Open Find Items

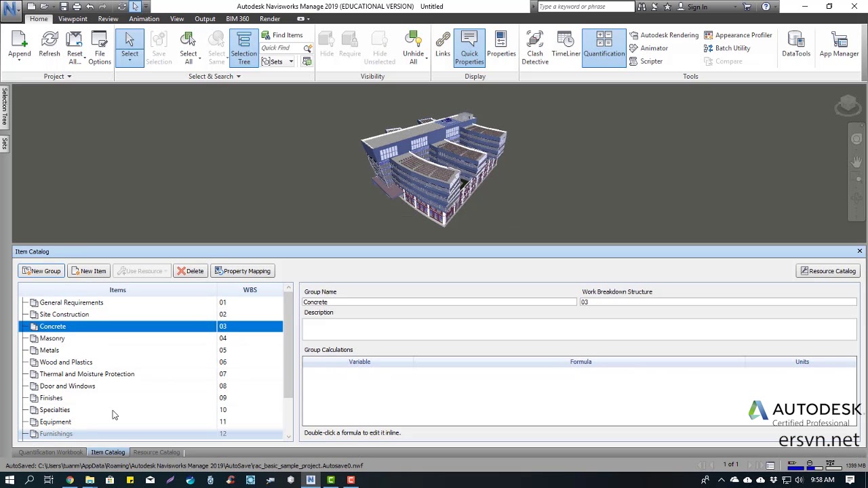[x=282, y=35]
